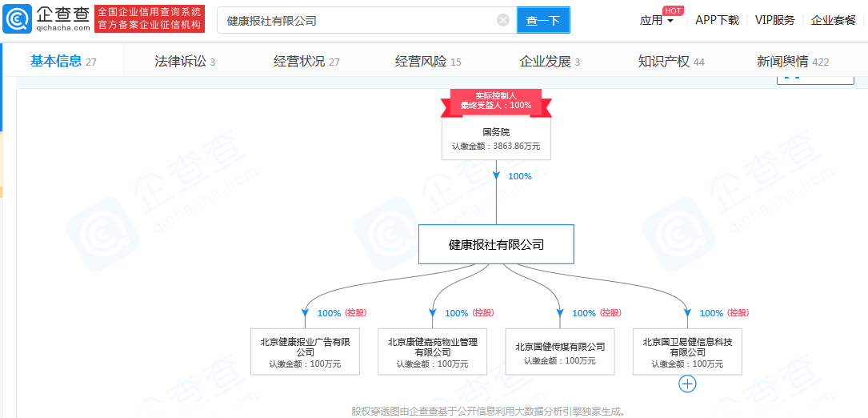Click the Qichacha logo icon
The width and height of the screenshot is (868, 418).
18,19
